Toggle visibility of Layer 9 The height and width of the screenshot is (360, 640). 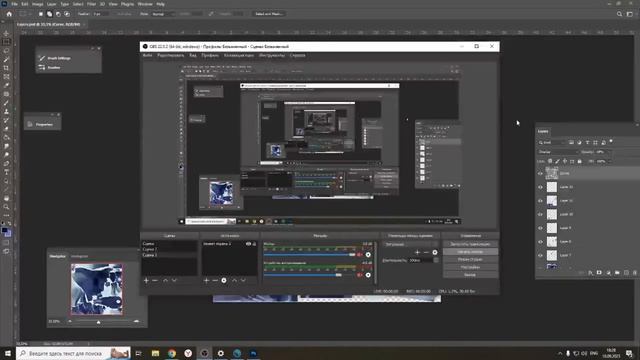pos(540,228)
